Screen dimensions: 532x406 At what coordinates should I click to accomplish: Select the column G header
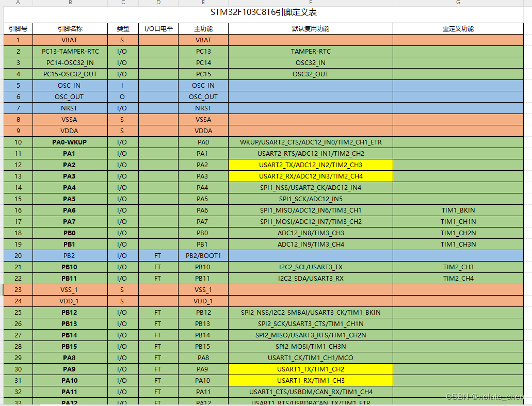click(x=458, y=3)
